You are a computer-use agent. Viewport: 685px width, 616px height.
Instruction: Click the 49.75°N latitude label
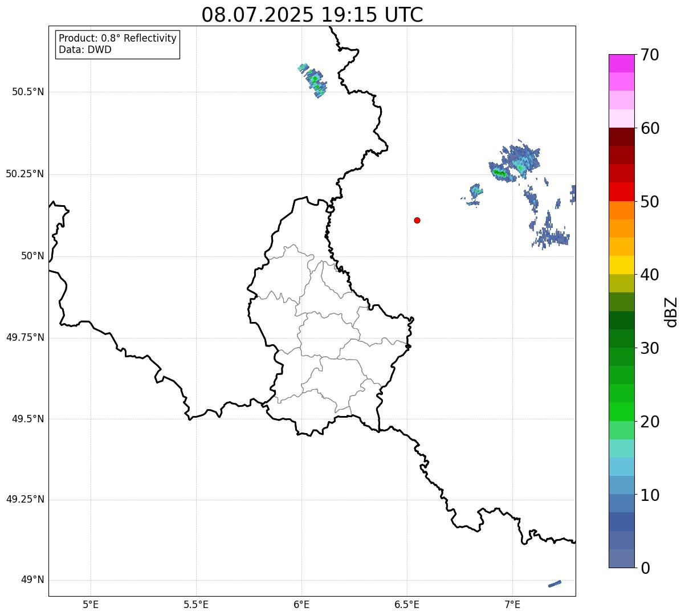point(25,337)
